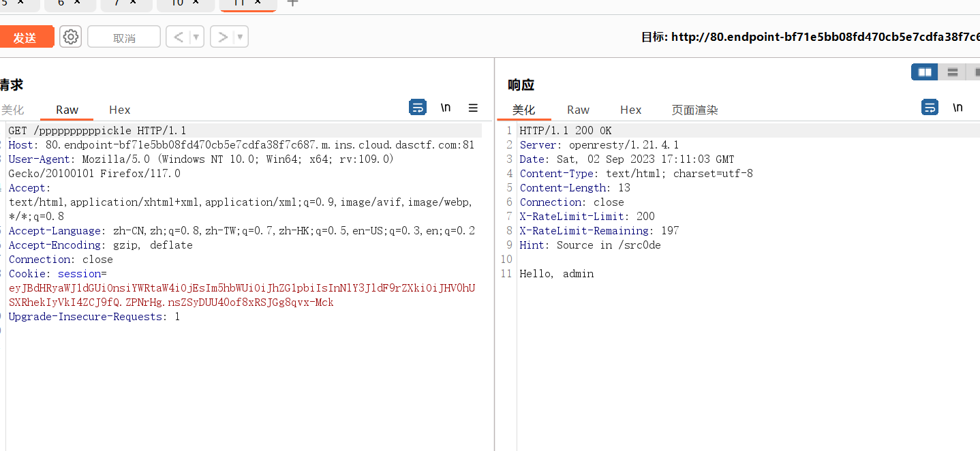This screenshot has height=451, width=980.
Task: Select the response Raw tab
Action: pyautogui.click(x=578, y=110)
